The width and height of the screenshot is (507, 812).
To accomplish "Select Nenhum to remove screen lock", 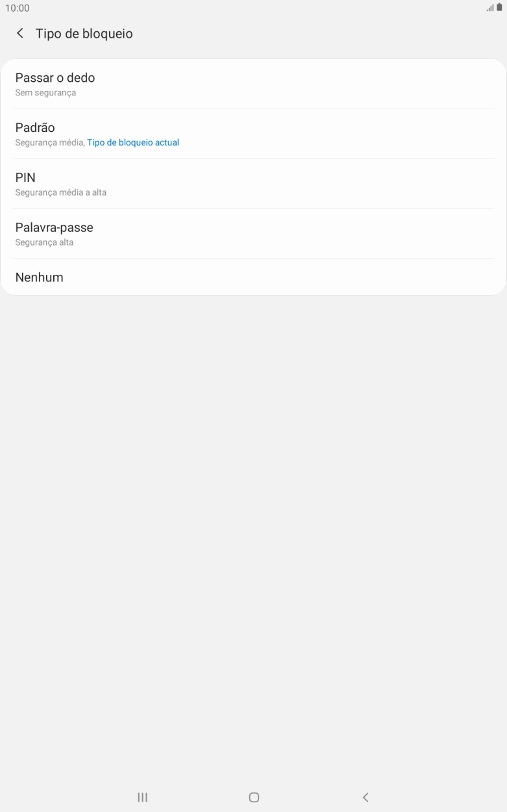I will point(253,277).
